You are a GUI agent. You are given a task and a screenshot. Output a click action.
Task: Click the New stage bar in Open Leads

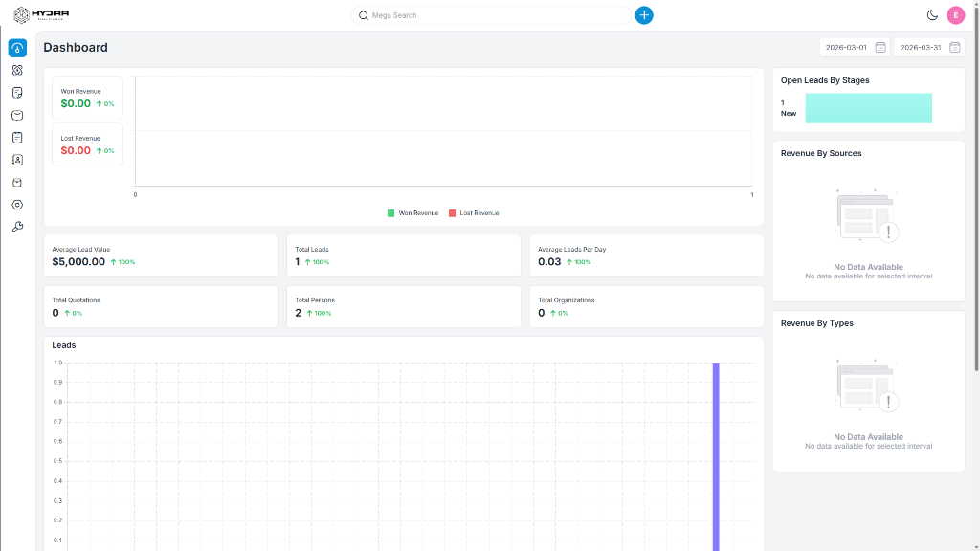coord(868,108)
